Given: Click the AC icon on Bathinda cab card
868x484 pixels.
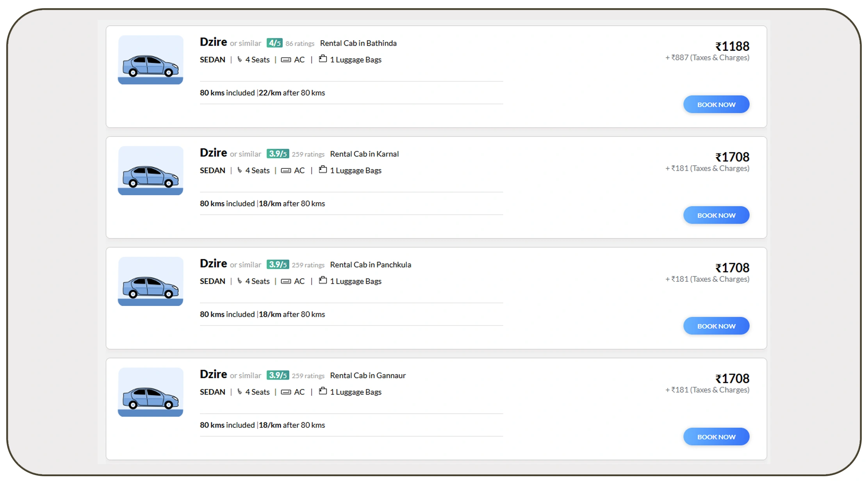Looking at the screenshot, I should pos(286,59).
